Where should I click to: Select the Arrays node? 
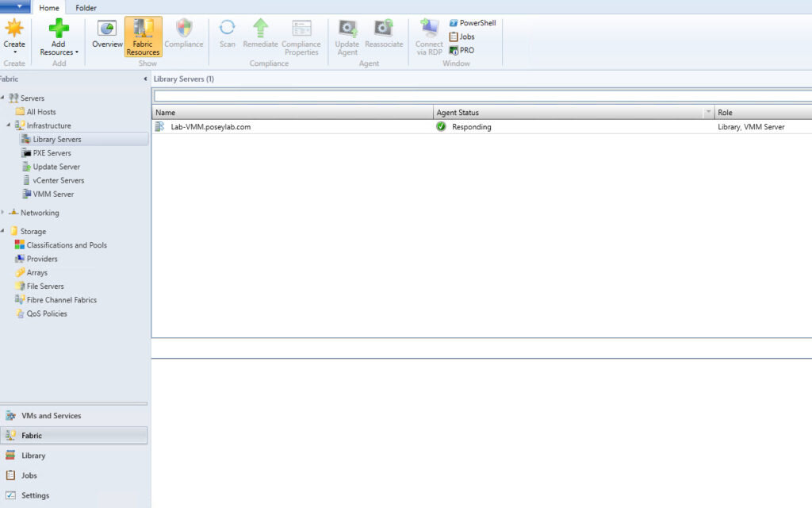31,272
